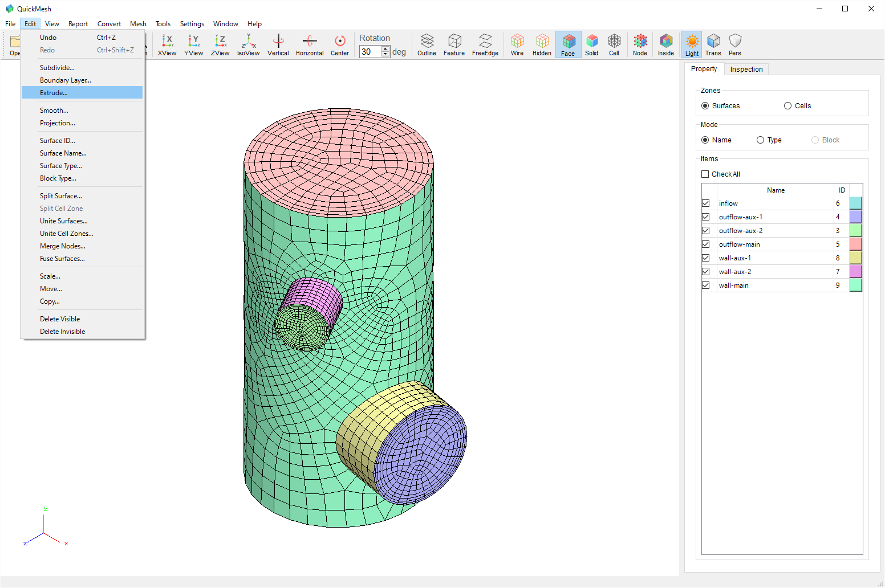Select Subdivide... in Edit menu
Viewport: 885px width, 588px height.
[x=82, y=68]
